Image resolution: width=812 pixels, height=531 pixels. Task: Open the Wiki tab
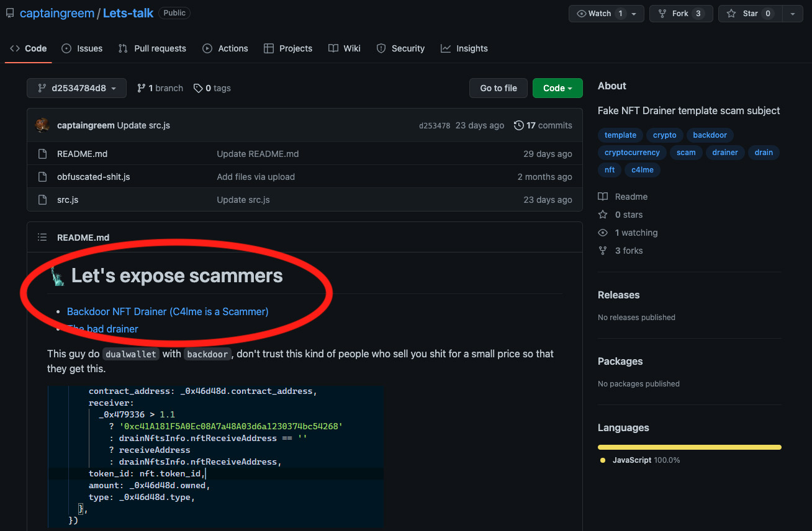(x=345, y=48)
